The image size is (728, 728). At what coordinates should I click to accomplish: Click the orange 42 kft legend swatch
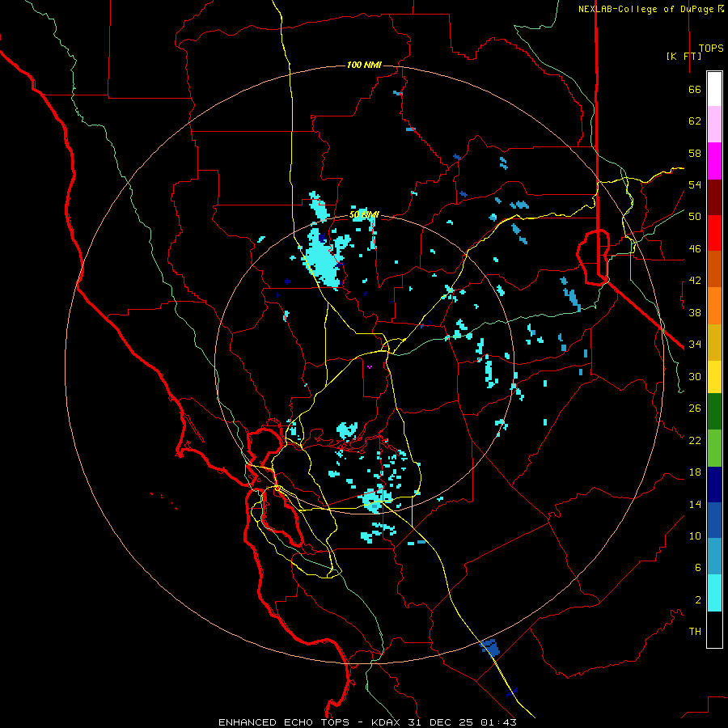coord(714,305)
